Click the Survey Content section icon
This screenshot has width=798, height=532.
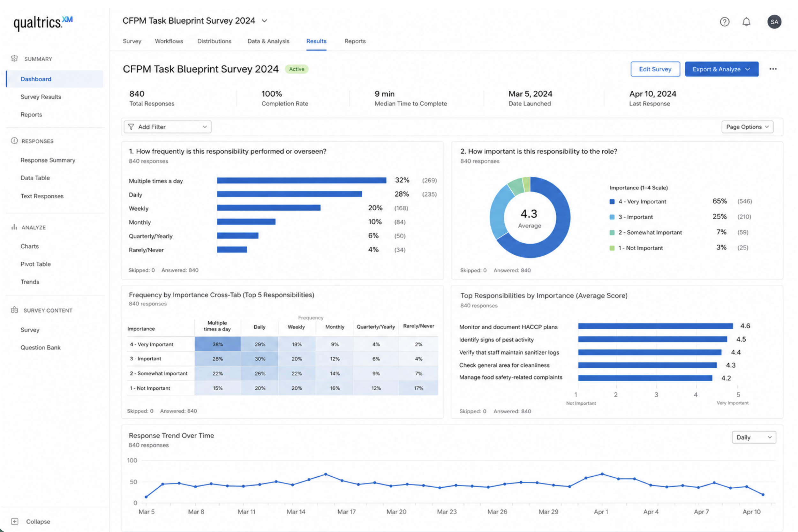pyautogui.click(x=14, y=310)
